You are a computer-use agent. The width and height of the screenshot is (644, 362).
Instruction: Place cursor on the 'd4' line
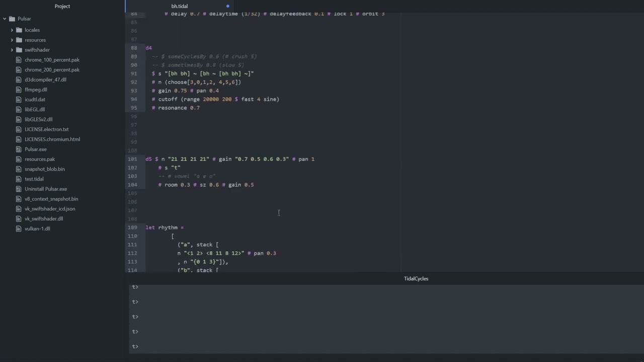coord(148,48)
